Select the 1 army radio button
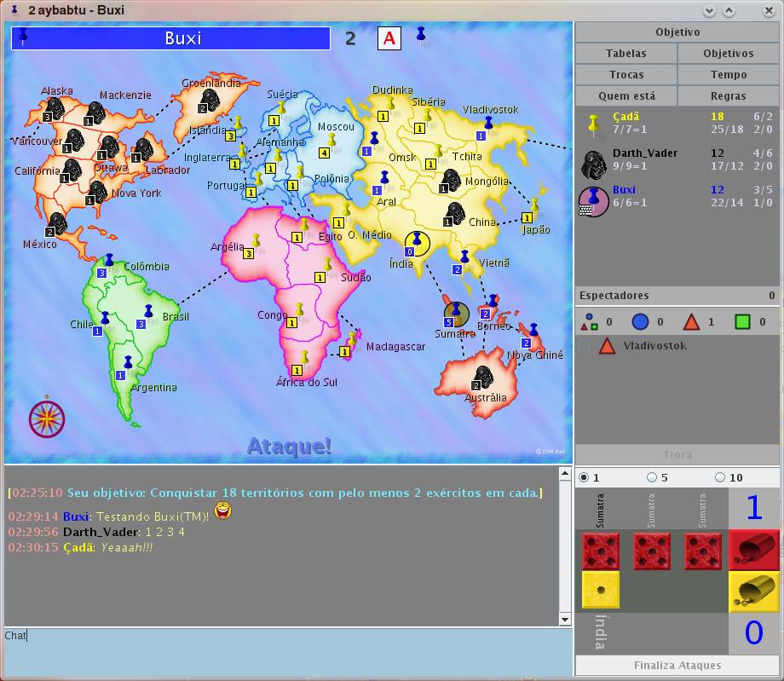This screenshot has width=784, height=681. pos(584,477)
